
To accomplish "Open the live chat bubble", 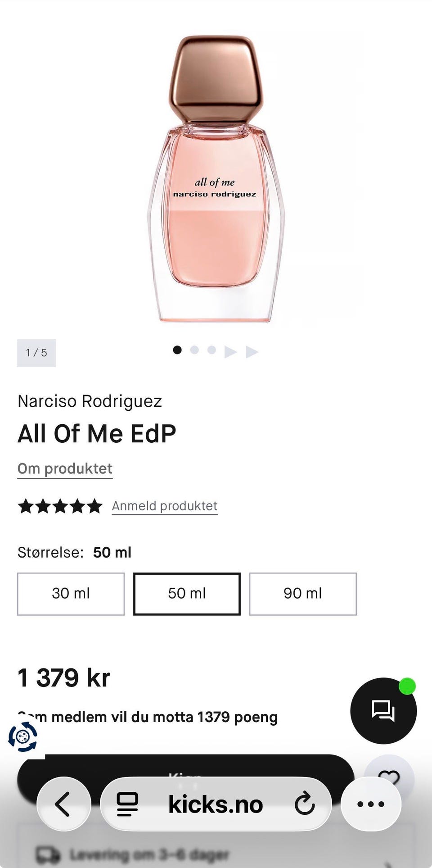I will tap(383, 710).
